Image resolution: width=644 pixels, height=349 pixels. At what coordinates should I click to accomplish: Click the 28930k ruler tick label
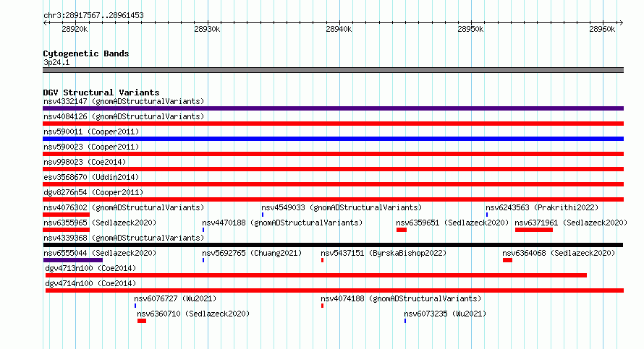[x=207, y=29]
